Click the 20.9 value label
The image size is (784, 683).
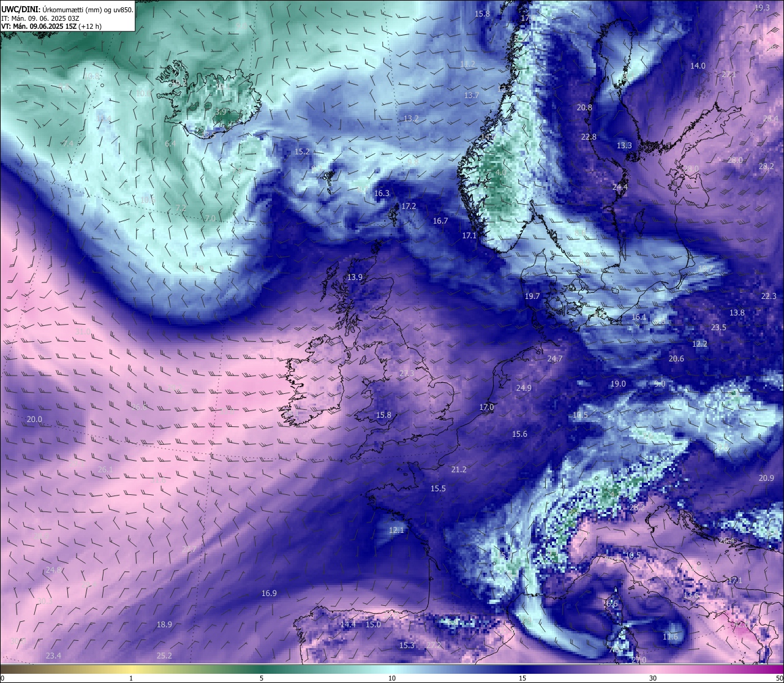766,478
